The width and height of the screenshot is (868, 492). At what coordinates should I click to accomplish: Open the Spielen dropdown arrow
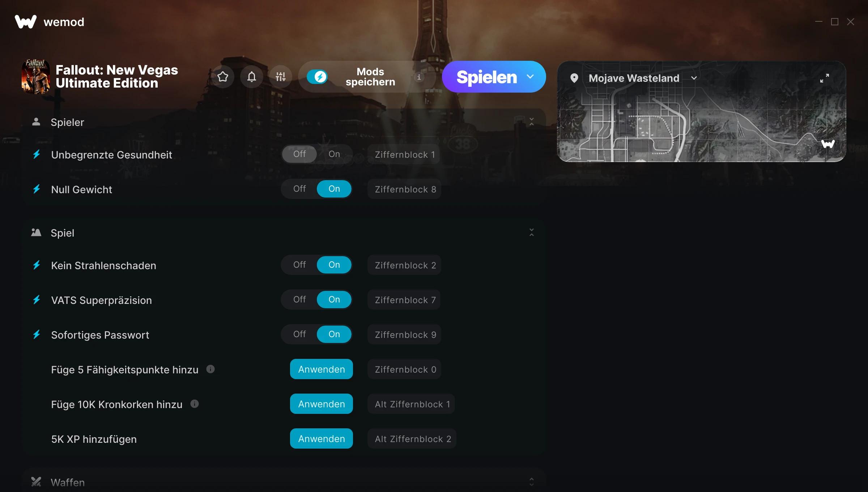[x=530, y=77]
